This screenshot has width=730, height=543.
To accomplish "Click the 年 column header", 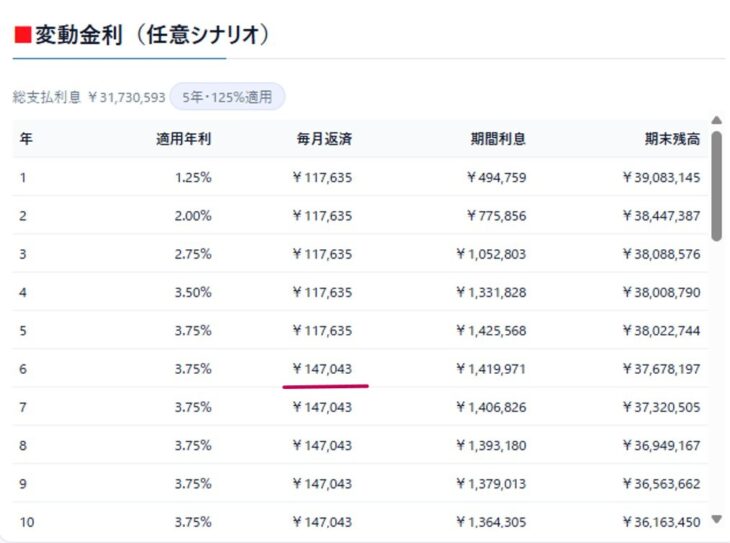I will point(26,139).
